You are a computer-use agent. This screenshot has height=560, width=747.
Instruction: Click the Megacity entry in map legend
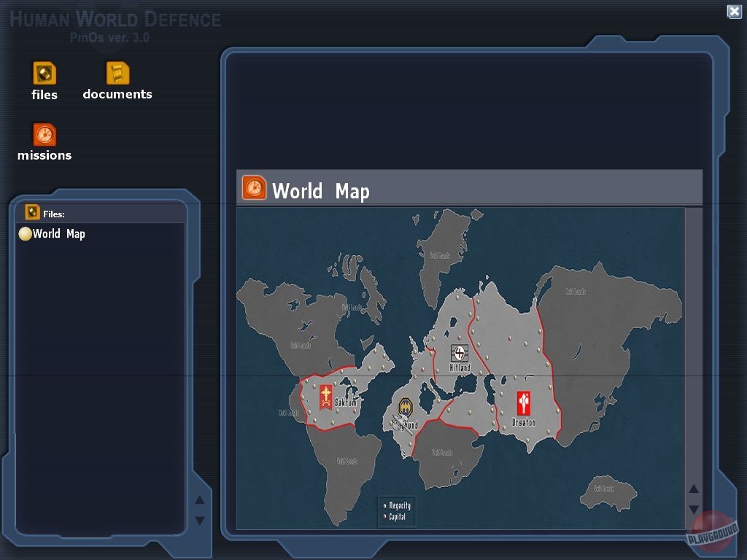click(x=399, y=505)
